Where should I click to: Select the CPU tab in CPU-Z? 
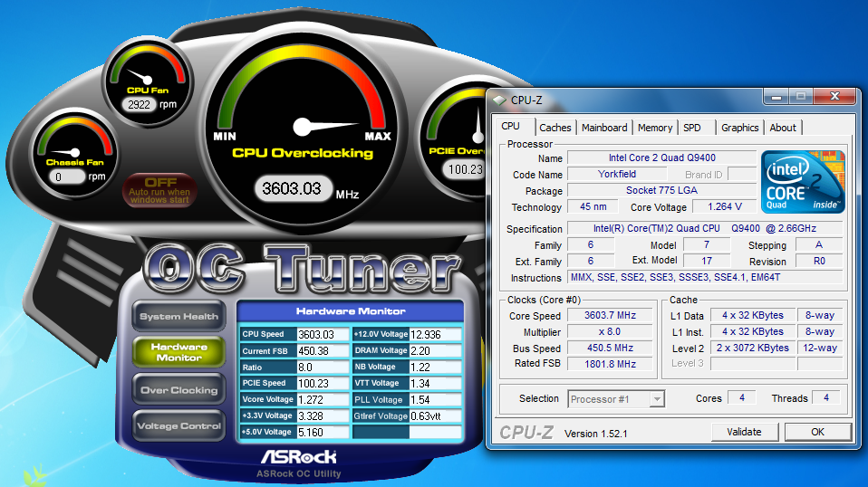510,126
